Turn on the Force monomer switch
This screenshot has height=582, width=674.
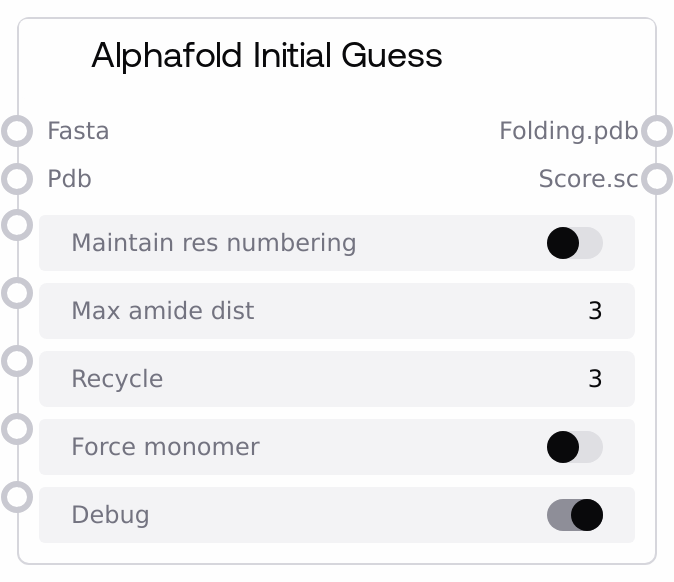pyautogui.click(x=575, y=447)
